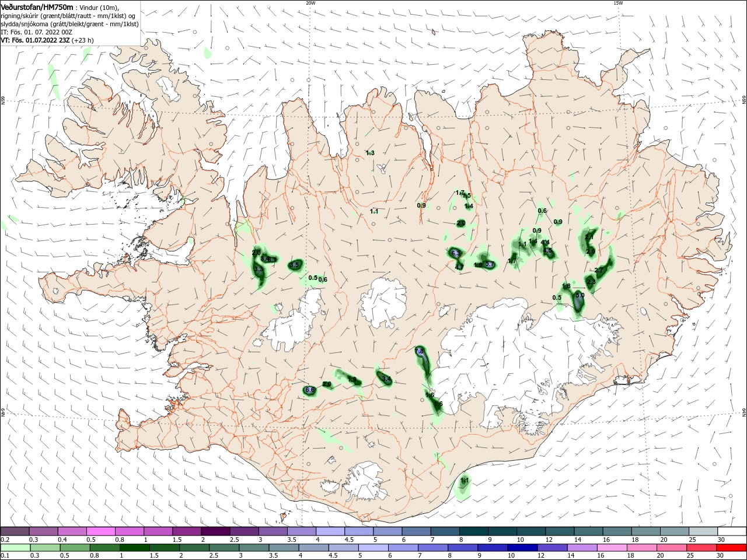The width and height of the screenshot is (747, 560).
Task: Click the 7.8 precipitation value on the map
Action: coord(419,351)
